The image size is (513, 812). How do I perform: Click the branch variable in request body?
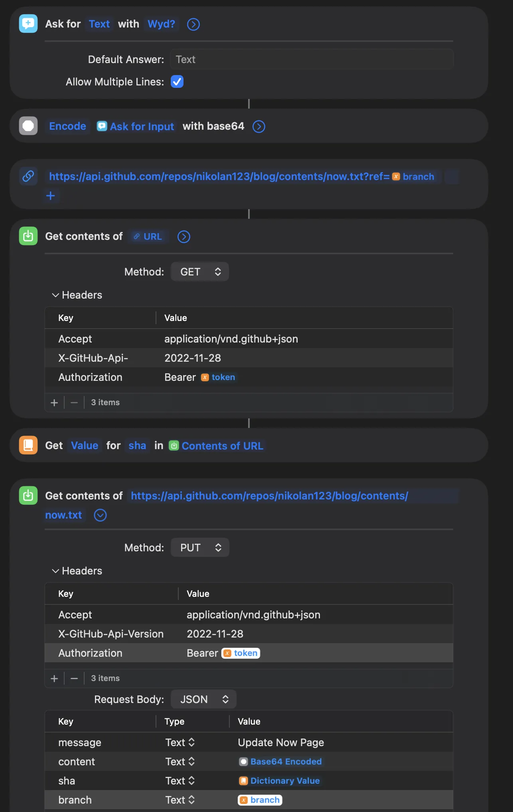pos(260,800)
